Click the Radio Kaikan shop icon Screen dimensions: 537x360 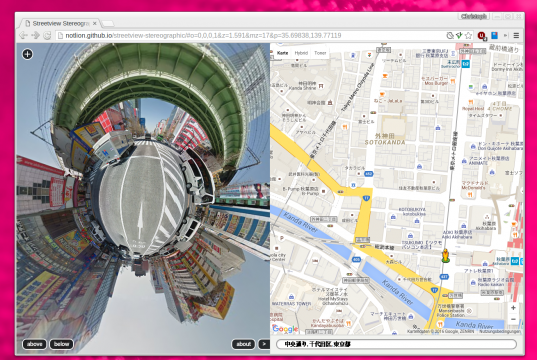point(473,283)
